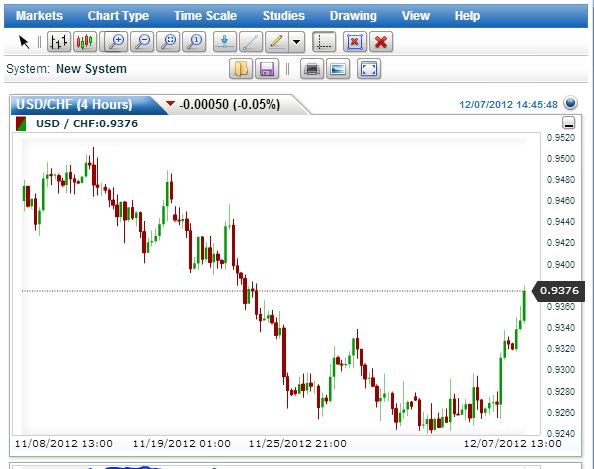Viewport: 594px width, 469px height.
Task: Click the USD / CHF:0.9376 legend text
Action: pos(87,124)
